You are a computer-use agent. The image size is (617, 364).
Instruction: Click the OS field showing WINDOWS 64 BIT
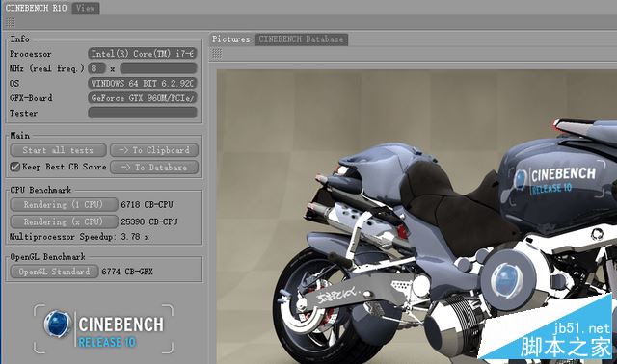tap(143, 84)
